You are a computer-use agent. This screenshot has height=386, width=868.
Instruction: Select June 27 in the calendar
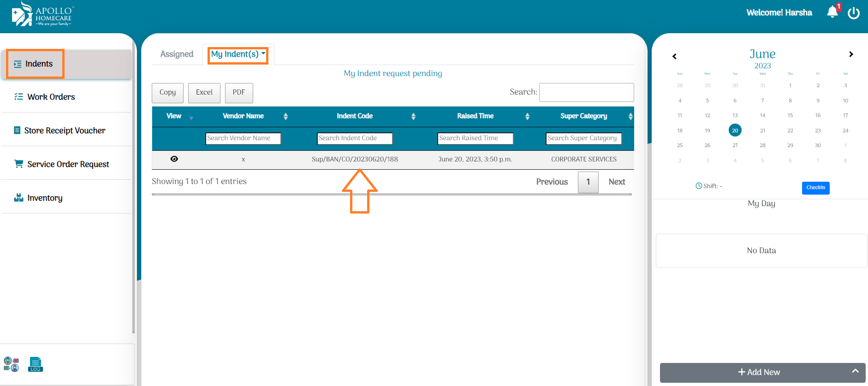(x=735, y=145)
